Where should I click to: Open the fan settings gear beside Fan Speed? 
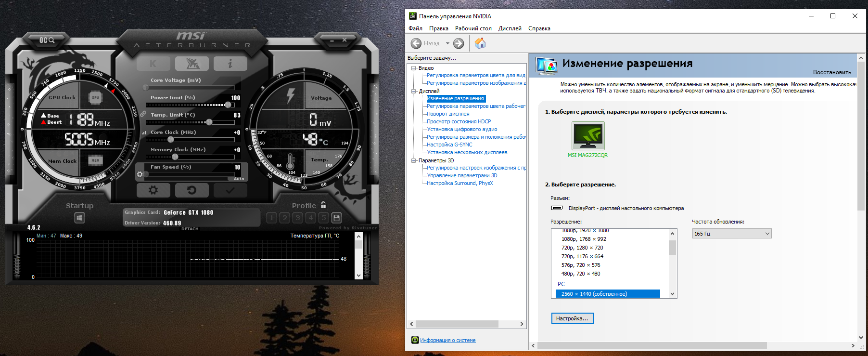(x=140, y=174)
